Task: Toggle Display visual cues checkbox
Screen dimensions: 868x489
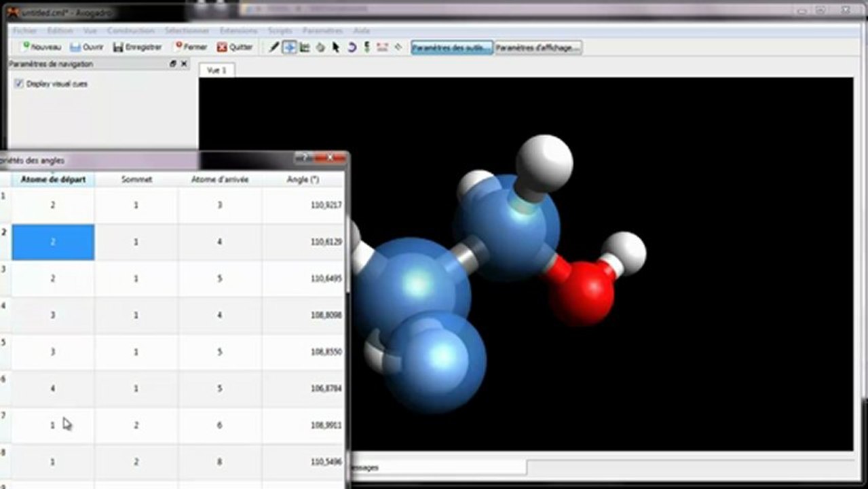Action: 19,84
